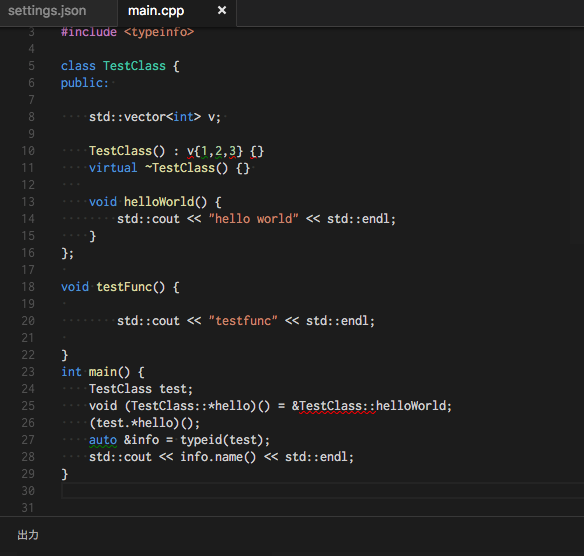Open the 出力 output panel tab
The width and height of the screenshot is (584, 556).
pyautogui.click(x=28, y=535)
